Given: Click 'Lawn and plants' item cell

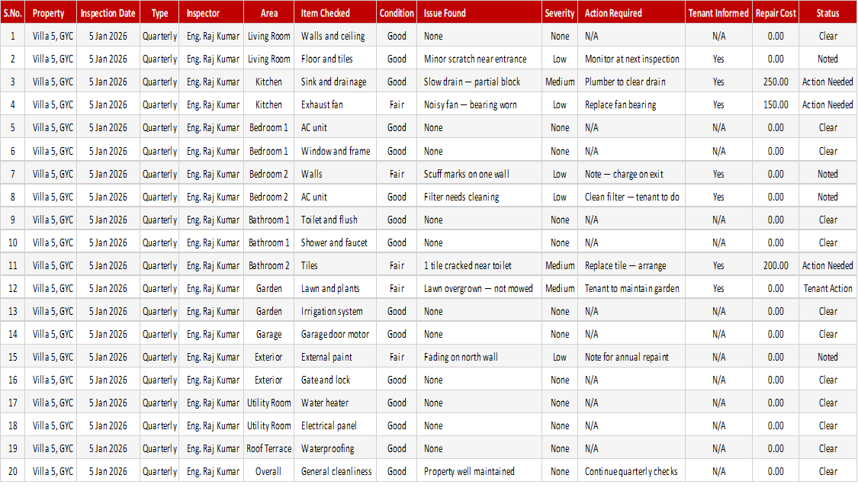Looking at the screenshot, I should point(335,288).
